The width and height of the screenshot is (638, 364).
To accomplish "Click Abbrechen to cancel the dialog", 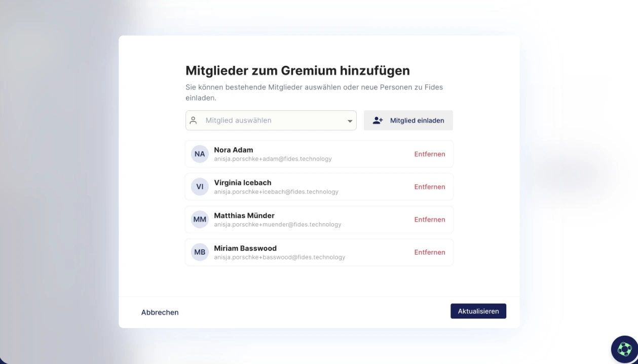I will 160,312.
